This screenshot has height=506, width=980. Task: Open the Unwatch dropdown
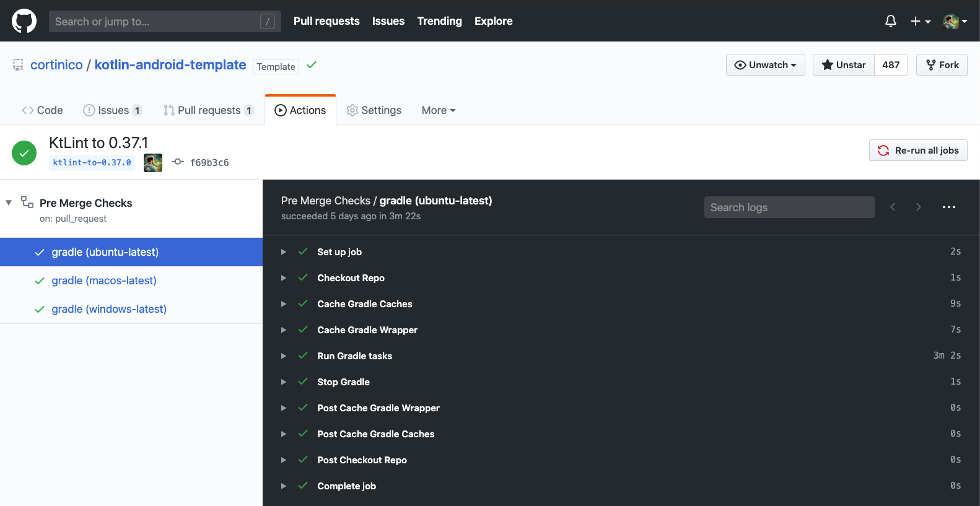coord(766,64)
